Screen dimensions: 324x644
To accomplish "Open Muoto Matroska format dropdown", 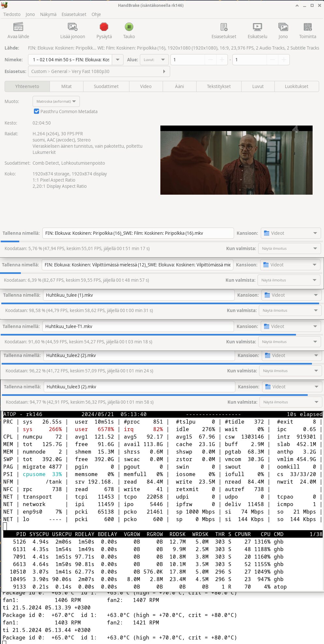I will [x=56, y=101].
